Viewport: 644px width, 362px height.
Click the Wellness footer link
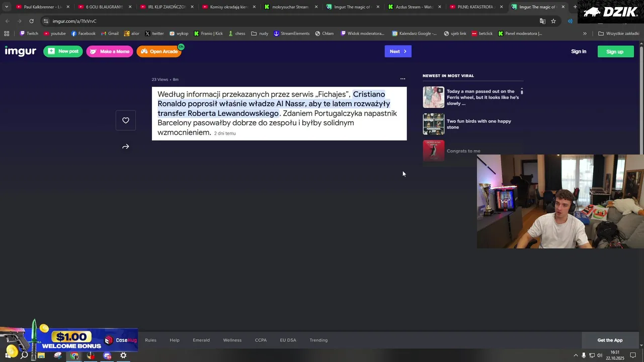pyautogui.click(x=232, y=340)
